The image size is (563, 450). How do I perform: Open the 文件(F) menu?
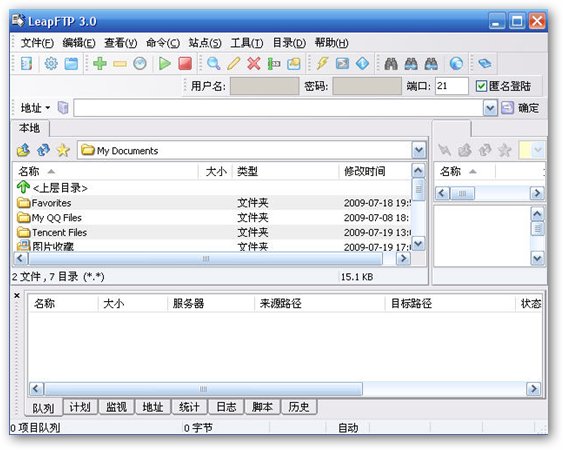[x=37, y=43]
